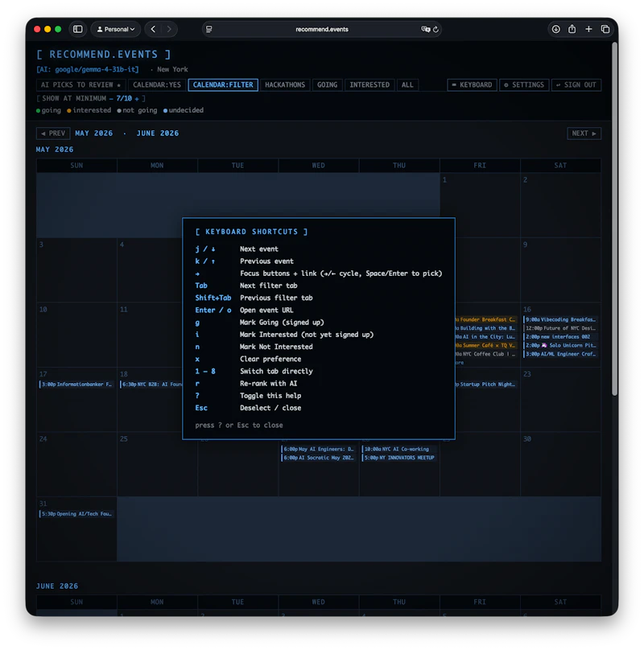
Task: Go back with the browser back arrow
Action: [153, 29]
